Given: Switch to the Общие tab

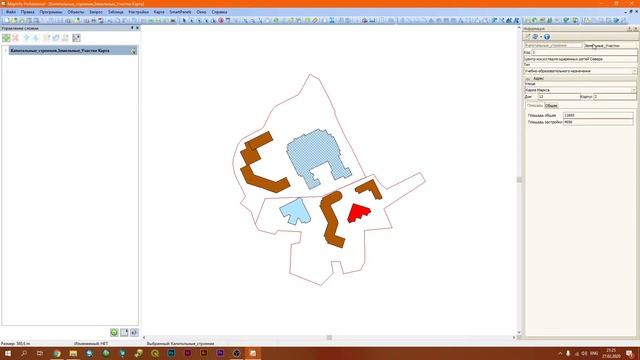Looking at the screenshot, I should [x=551, y=106].
